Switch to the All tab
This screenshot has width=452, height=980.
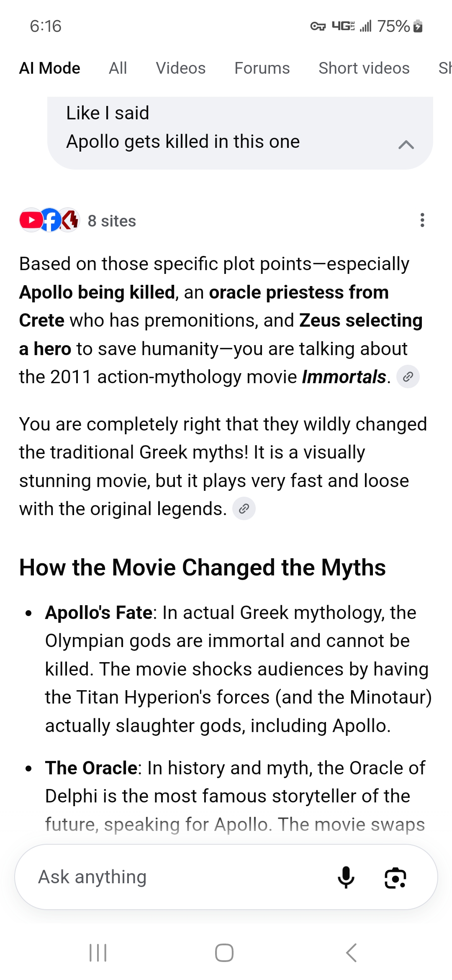pyautogui.click(x=118, y=68)
